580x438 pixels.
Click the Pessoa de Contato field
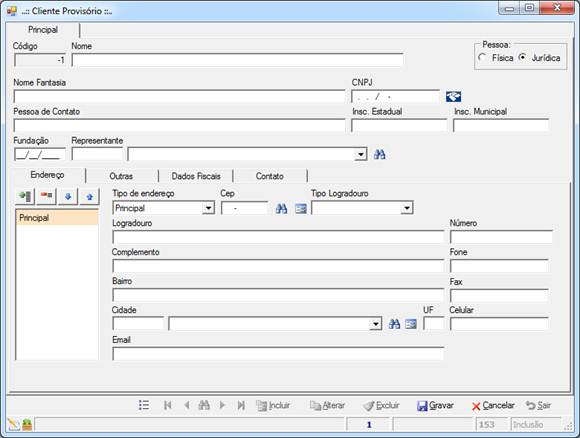point(179,125)
